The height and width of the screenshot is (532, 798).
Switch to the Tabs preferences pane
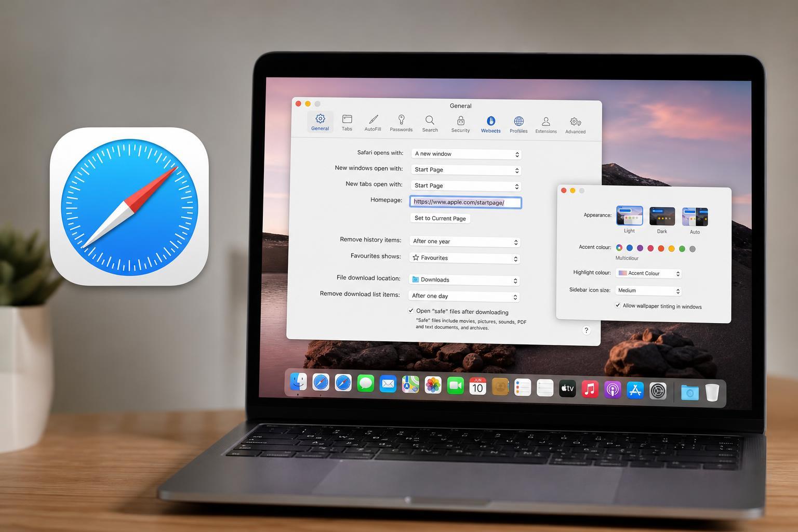pyautogui.click(x=347, y=123)
